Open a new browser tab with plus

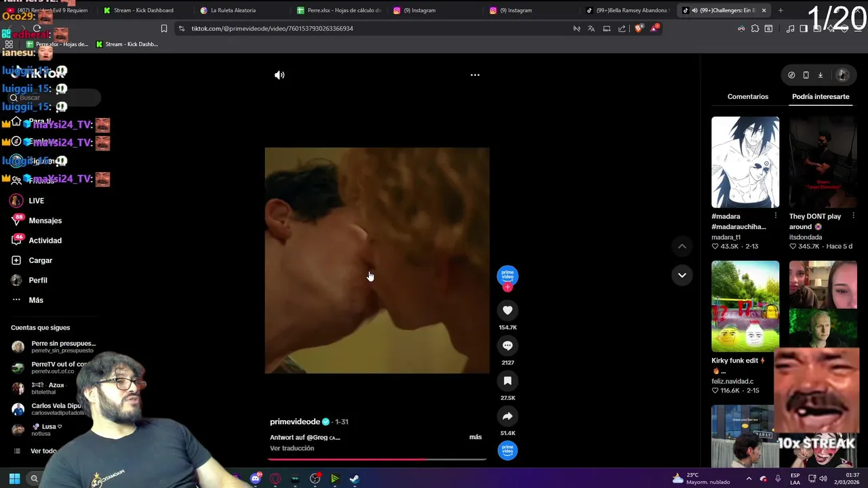781,10
